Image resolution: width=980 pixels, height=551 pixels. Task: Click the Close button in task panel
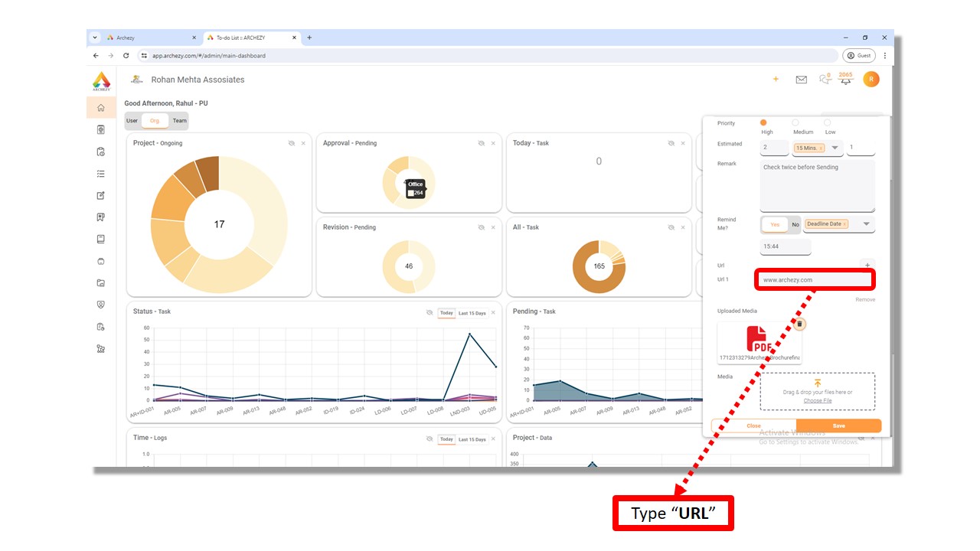point(754,425)
